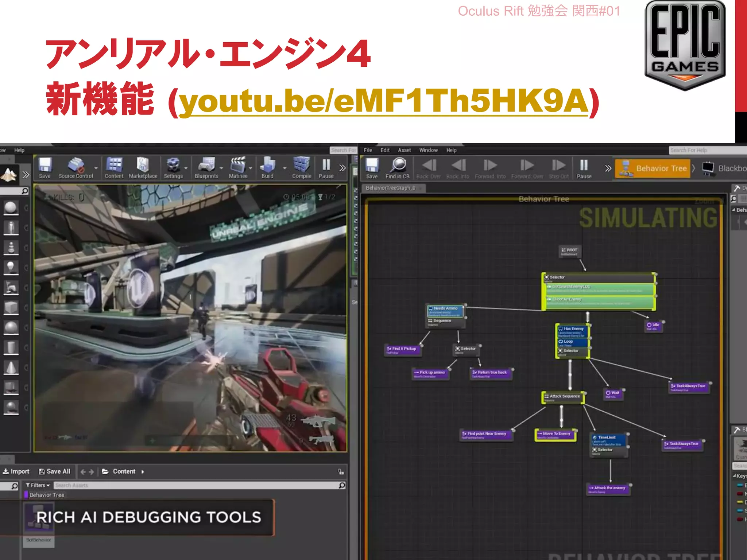
Task: Expand the Behavior Tree toolbar overflow chevrons
Action: (x=608, y=168)
